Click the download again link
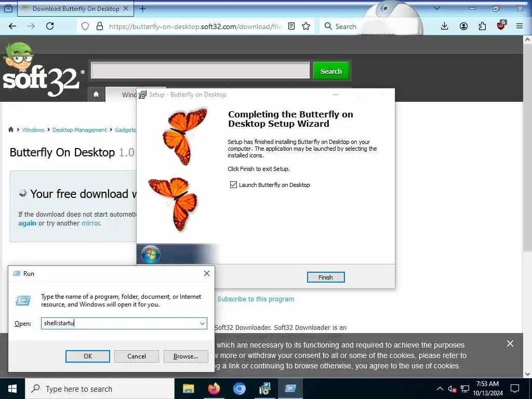 (27, 223)
